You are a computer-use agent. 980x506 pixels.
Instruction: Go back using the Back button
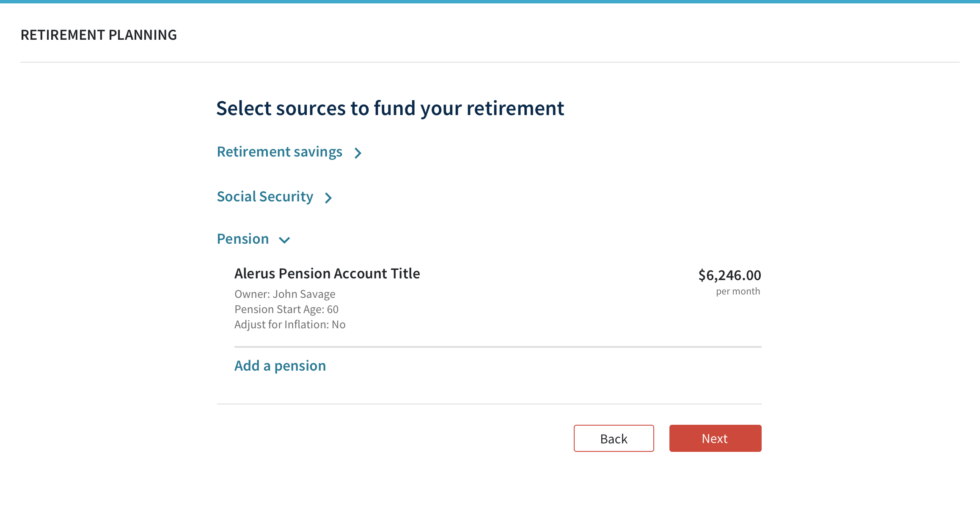(x=614, y=438)
